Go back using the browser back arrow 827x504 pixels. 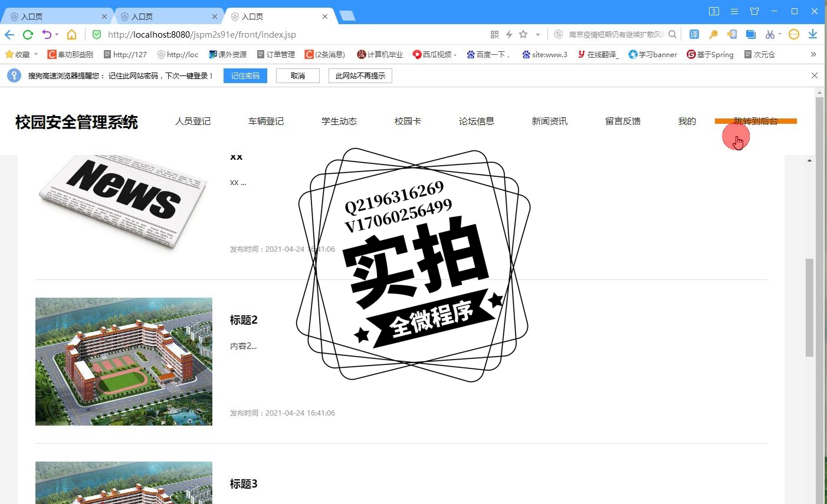pos(9,34)
